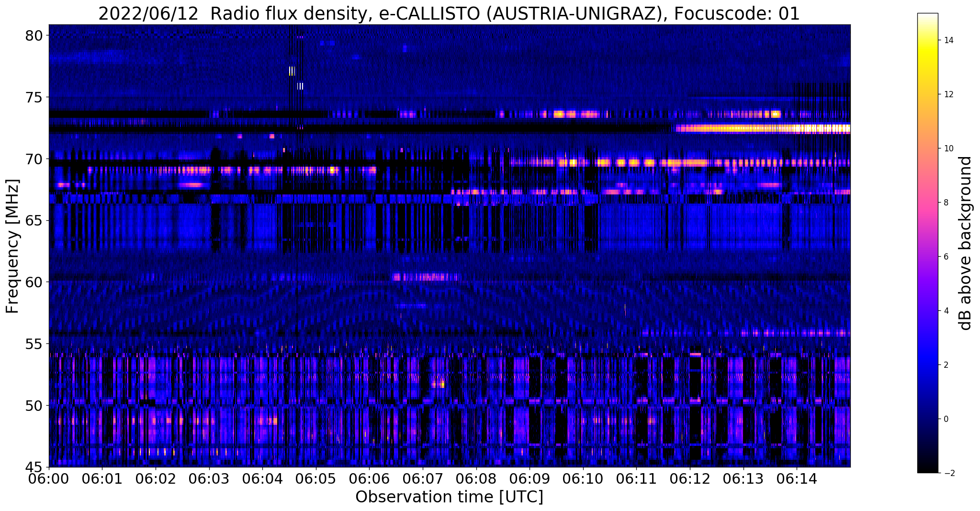Click the 06:03 time tick label
The width and height of the screenshot is (980, 511).
[209, 478]
